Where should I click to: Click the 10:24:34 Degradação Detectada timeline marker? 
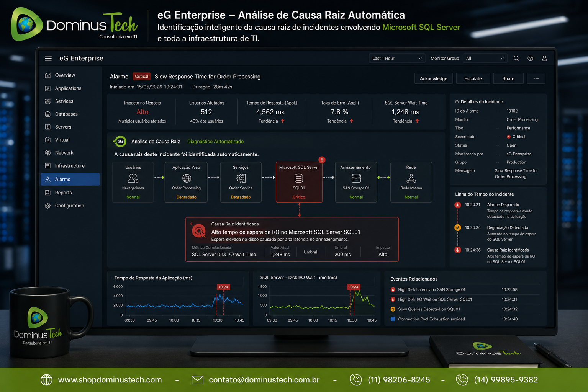[x=457, y=227]
